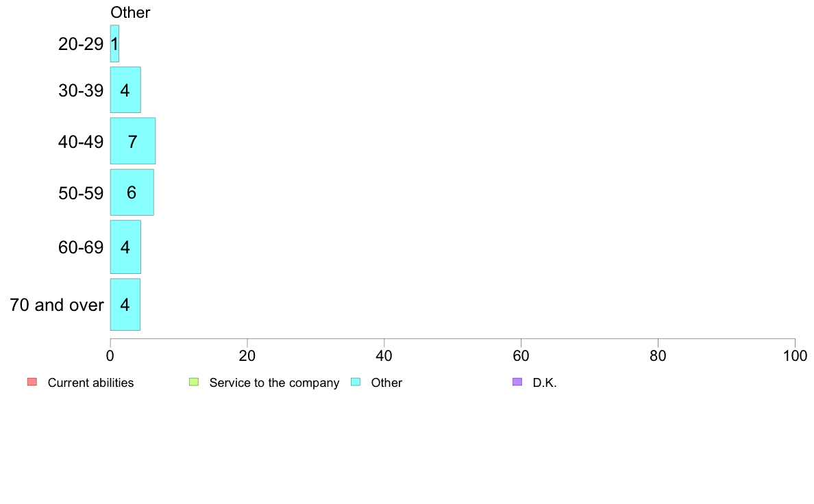Image resolution: width=814 pixels, height=504 pixels.
Task: Click the 40 tick on the x-axis
Action: pos(384,355)
